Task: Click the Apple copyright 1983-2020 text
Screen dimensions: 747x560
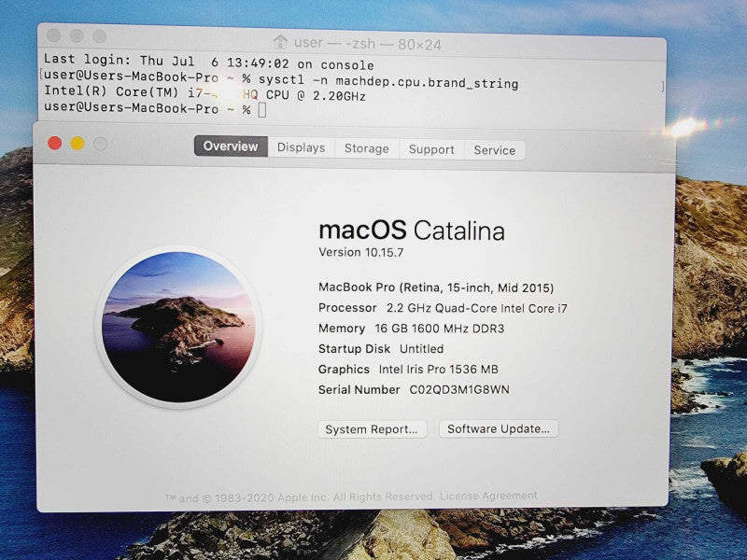Action: (300, 497)
